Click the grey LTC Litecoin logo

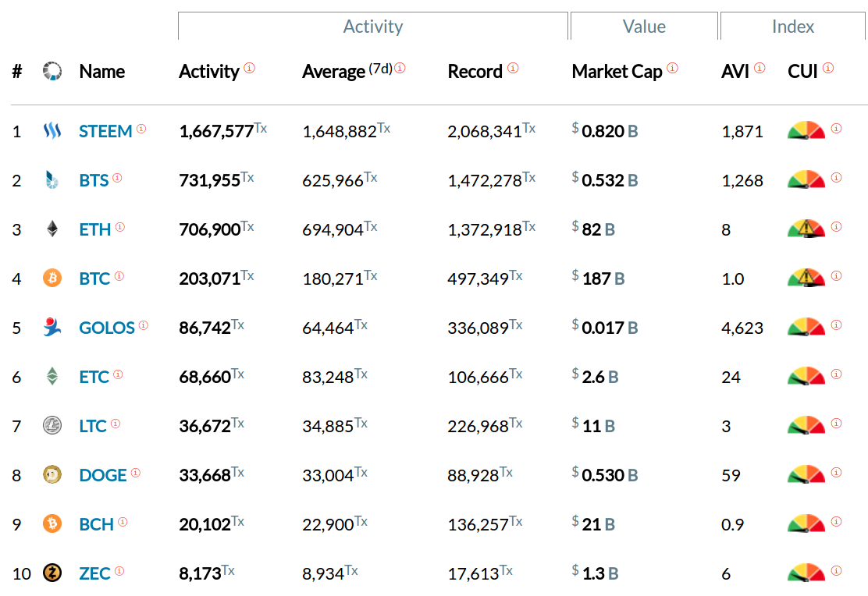pos(52,426)
